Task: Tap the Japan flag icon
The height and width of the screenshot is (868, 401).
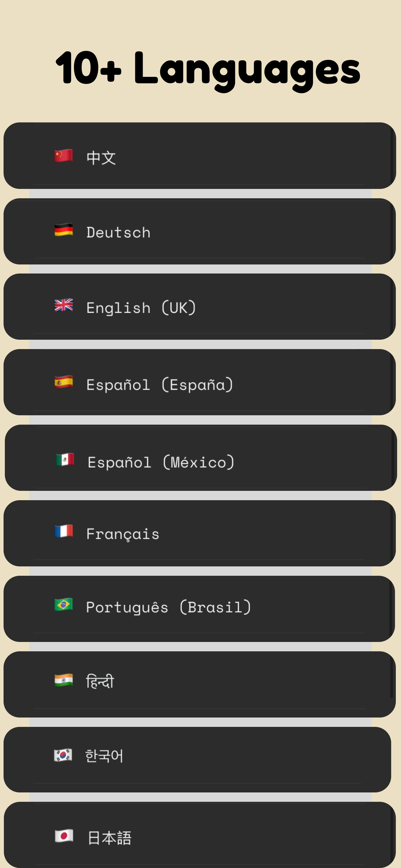Action: [x=64, y=836]
